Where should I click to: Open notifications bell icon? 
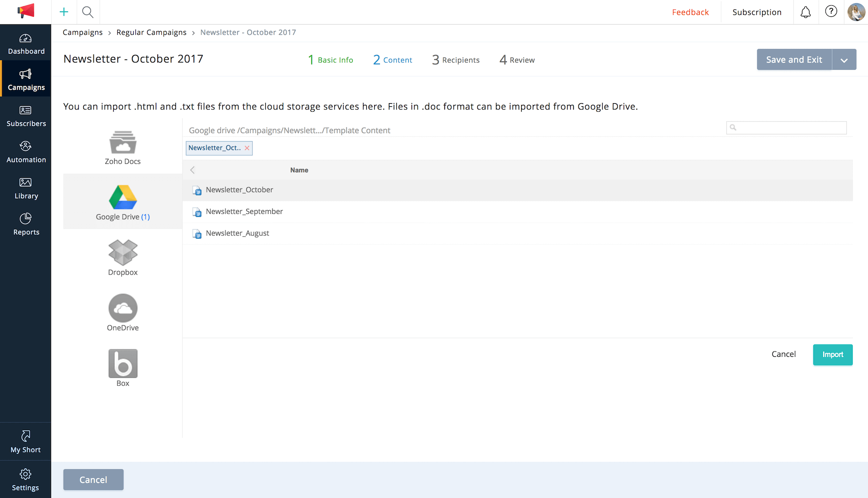pos(806,12)
